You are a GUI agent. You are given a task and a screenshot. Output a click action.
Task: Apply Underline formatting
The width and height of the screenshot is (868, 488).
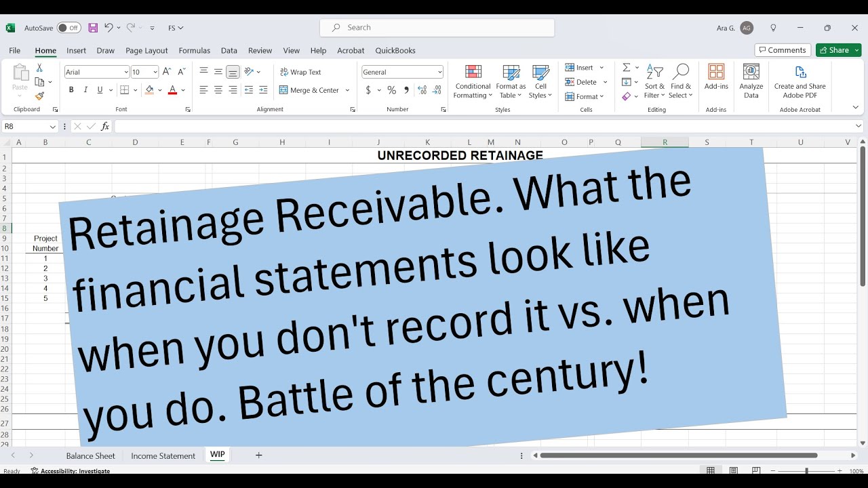(100, 90)
